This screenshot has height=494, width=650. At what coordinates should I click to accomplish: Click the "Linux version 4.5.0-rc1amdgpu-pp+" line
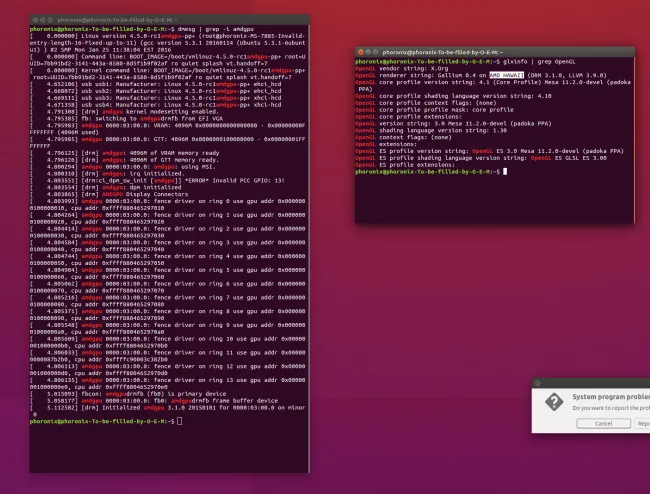(168, 43)
